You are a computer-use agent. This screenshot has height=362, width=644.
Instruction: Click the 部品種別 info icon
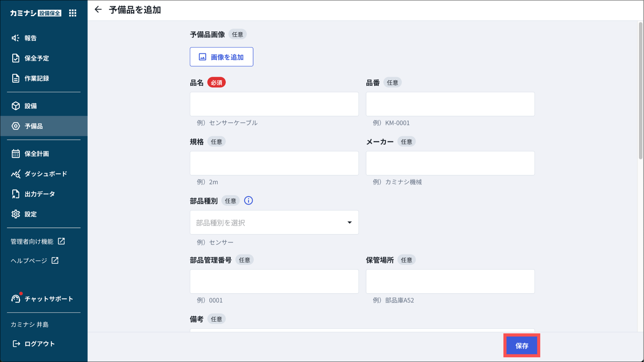248,201
